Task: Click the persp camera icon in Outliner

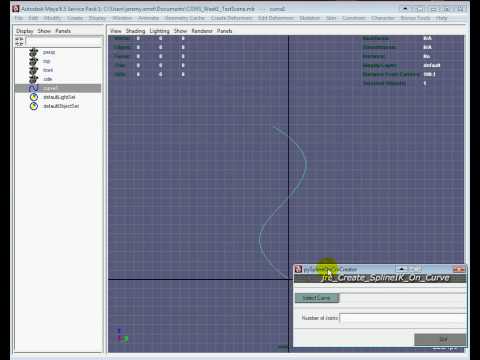Action: 34,52
